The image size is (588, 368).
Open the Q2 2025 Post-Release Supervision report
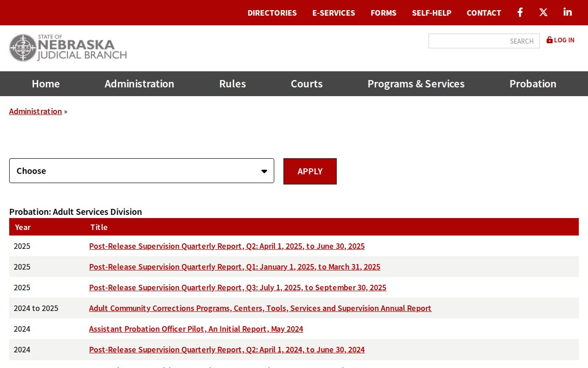pos(227,246)
